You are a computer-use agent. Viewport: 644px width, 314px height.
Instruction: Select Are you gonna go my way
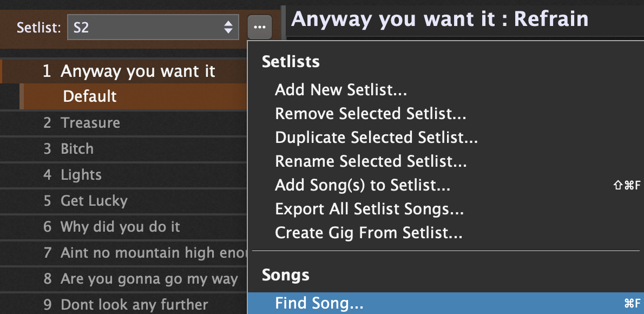click(149, 279)
